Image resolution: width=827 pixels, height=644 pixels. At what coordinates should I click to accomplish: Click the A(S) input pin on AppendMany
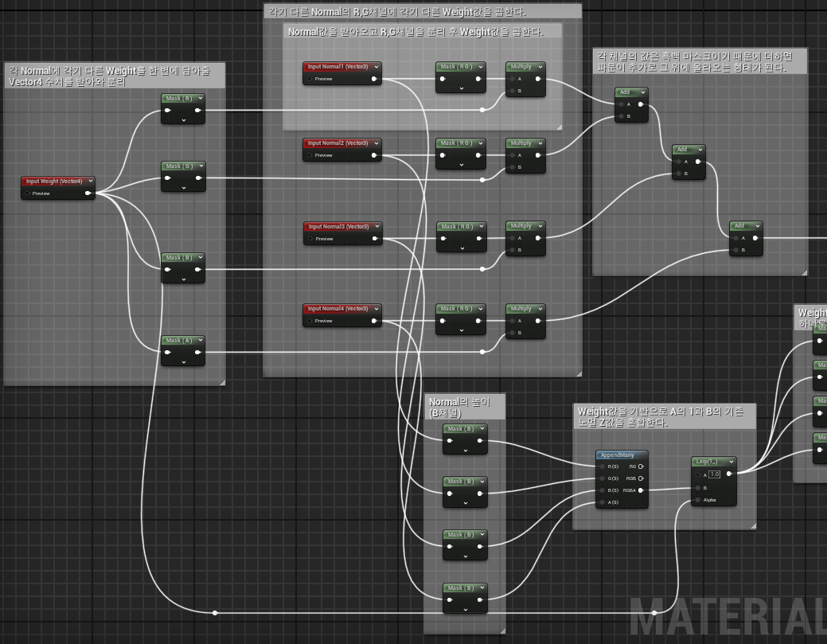(x=603, y=502)
